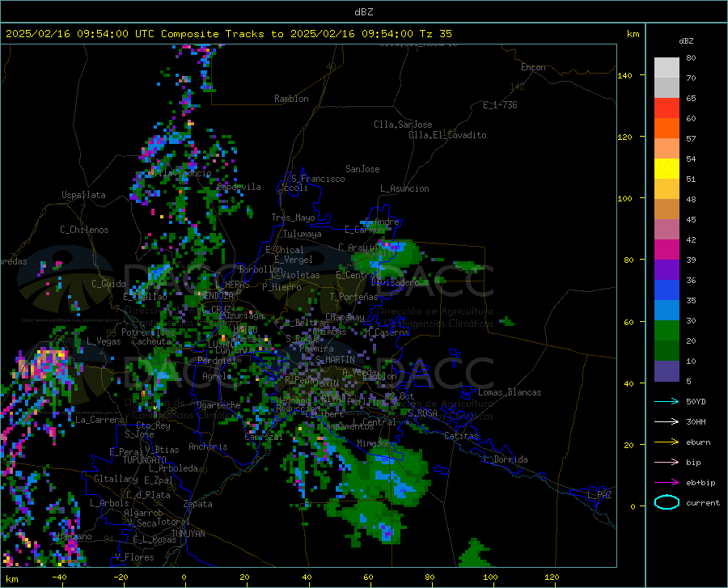Click the 'dBZ' title at top
Image resolution: width=728 pixels, height=588 pixels.
363,12
